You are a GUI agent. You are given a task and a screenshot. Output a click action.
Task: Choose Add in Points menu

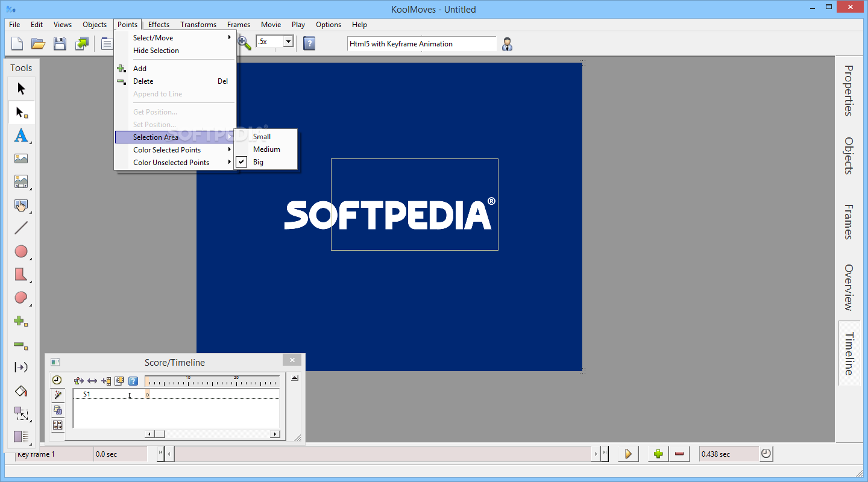pyautogui.click(x=174, y=69)
